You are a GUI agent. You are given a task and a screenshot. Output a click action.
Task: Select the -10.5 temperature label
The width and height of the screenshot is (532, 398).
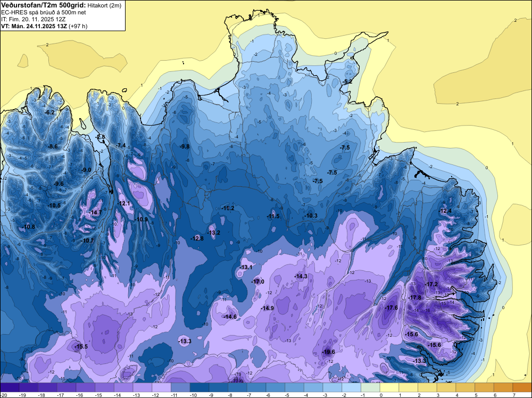(x=54, y=205)
